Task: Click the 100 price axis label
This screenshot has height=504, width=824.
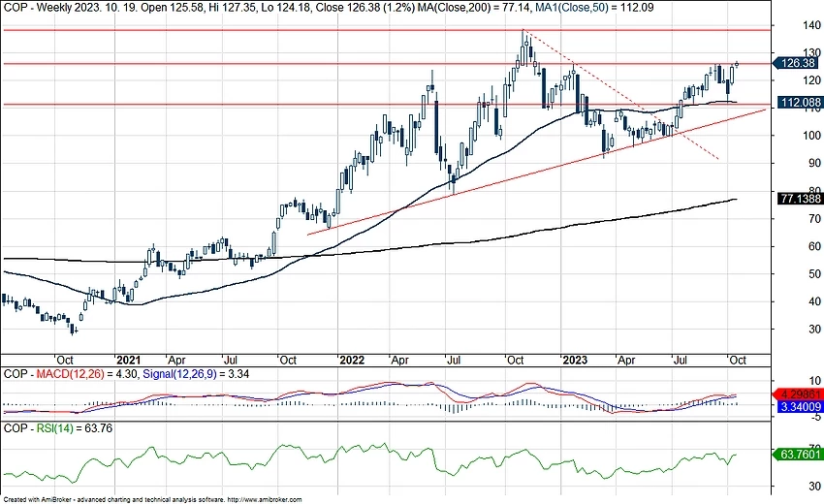Action: [x=811, y=136]
